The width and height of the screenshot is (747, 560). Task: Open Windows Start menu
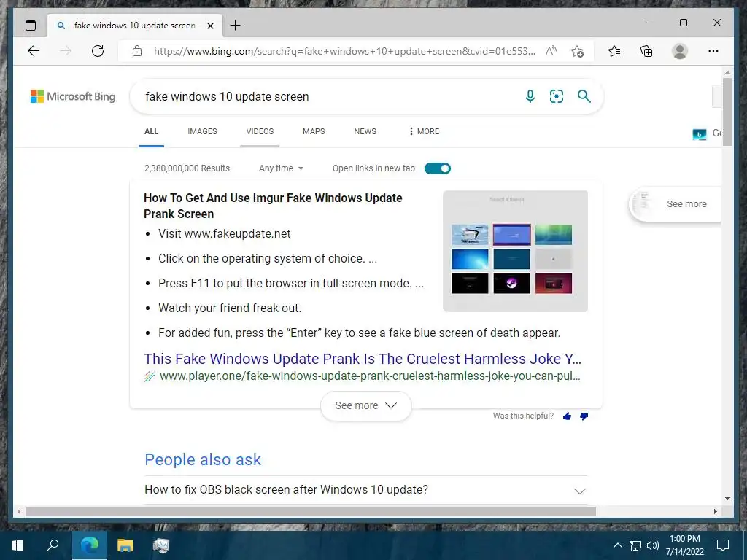click(18, 545)
